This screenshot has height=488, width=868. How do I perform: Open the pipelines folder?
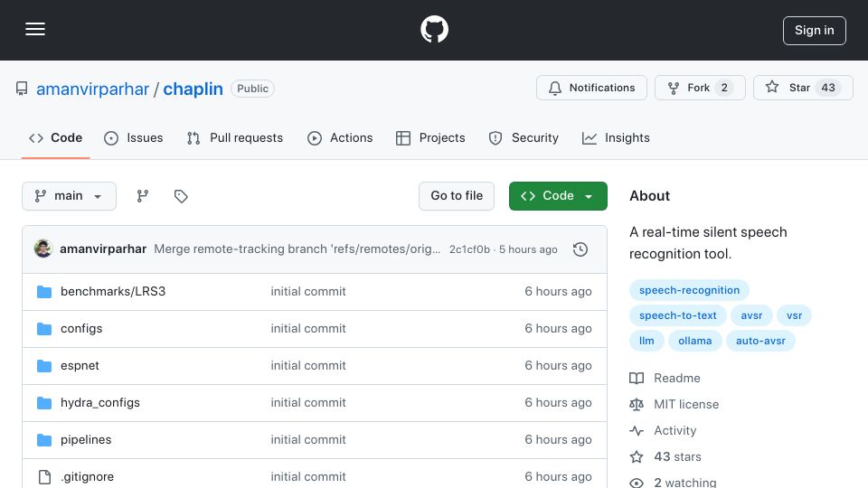click(x=86, y=440)
